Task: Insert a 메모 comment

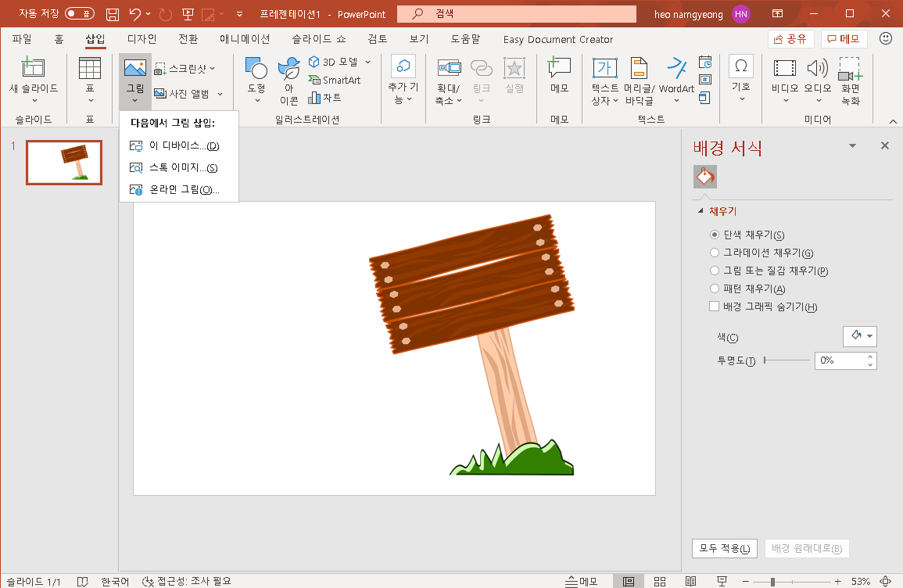Action: coord(559,78)
